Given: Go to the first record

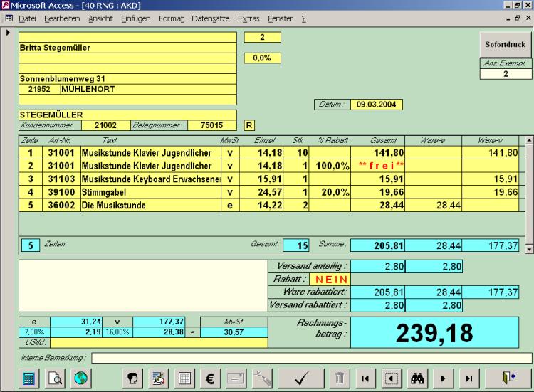Looking at the screenshot, I should (365, 378).
